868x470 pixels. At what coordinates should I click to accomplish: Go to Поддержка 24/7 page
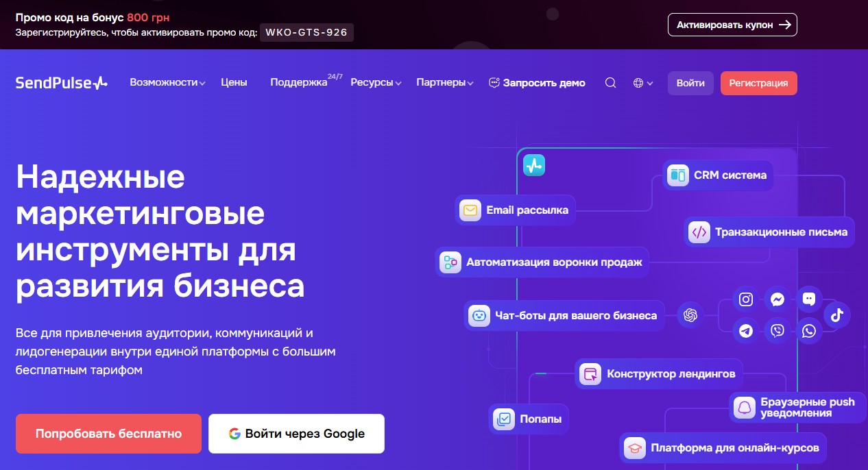point(299,83)
